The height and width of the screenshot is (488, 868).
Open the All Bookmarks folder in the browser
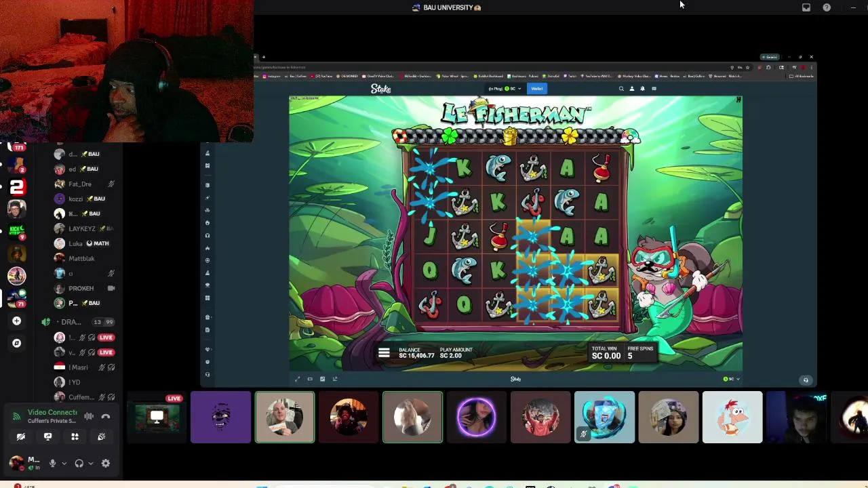[x=802, y=76]
